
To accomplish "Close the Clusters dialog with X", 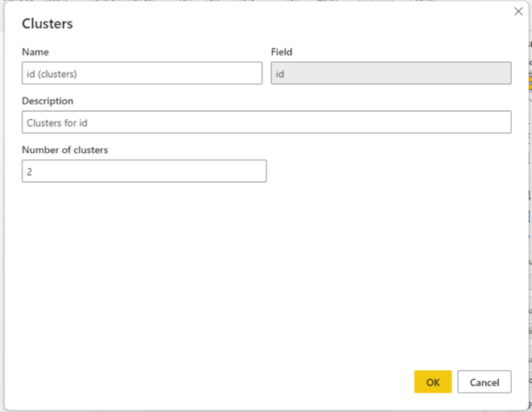I will [518, 11].
